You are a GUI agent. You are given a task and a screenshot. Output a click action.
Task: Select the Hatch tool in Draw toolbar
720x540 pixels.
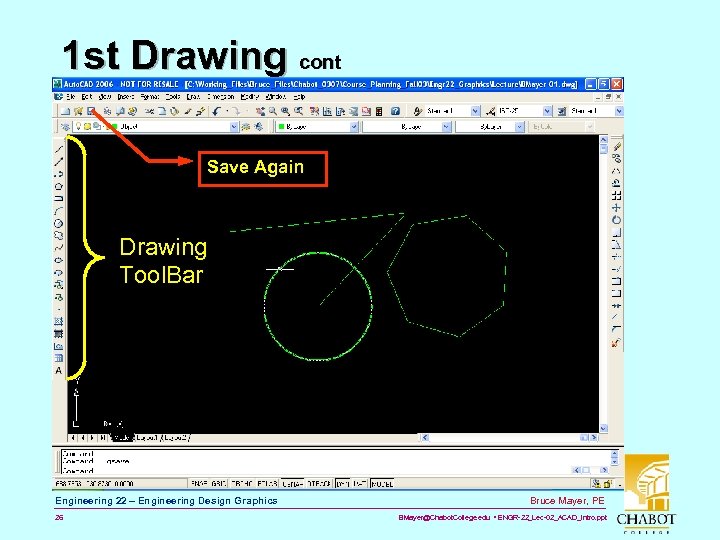click(59, 321)
